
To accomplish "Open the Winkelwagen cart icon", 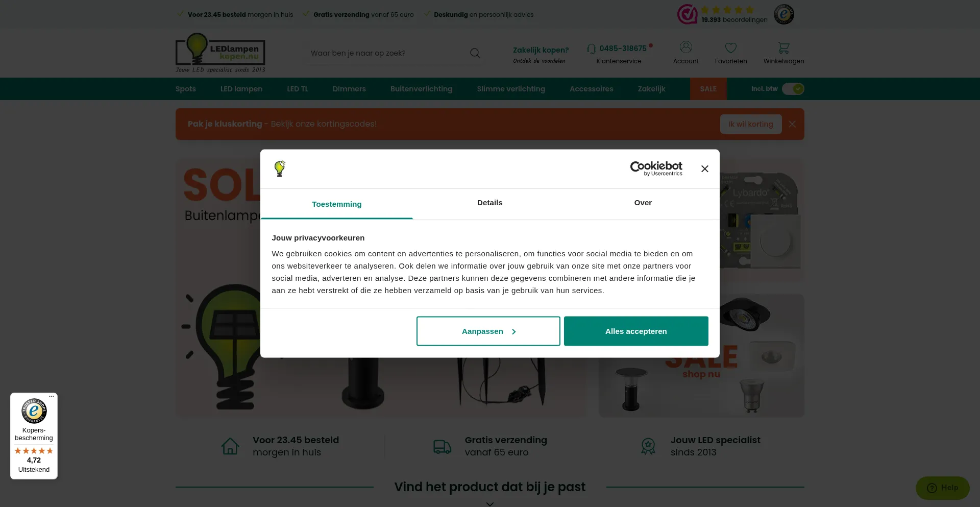I will tap(783, 48).
